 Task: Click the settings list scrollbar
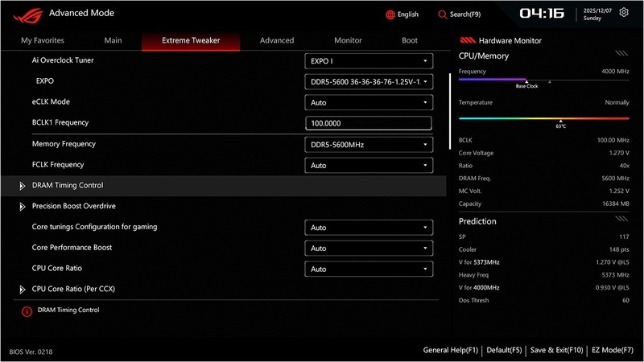click(450, 111)
